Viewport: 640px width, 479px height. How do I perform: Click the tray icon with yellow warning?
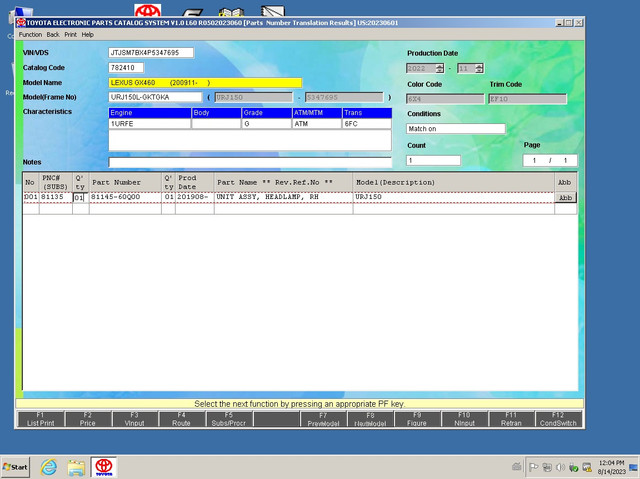(587, 467)
